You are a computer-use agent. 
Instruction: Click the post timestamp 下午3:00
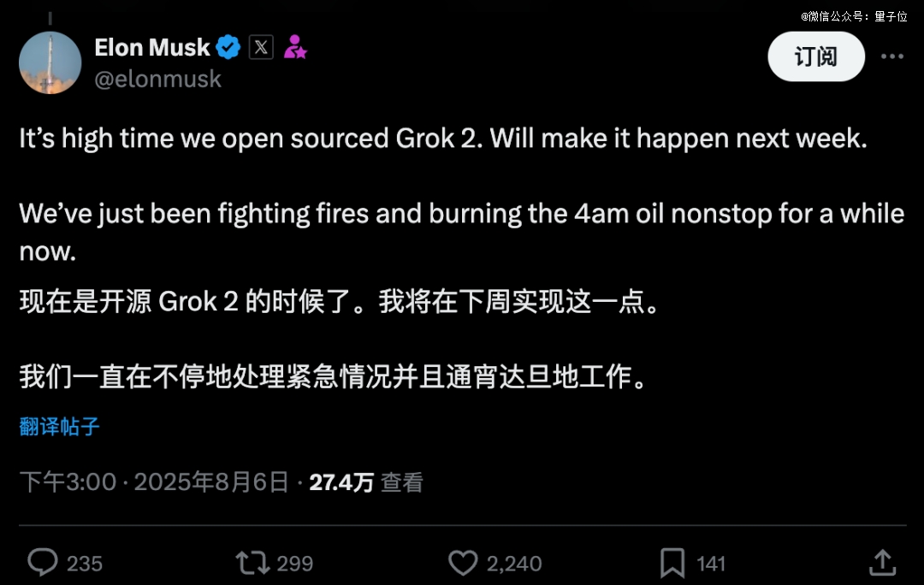(68, 482)
